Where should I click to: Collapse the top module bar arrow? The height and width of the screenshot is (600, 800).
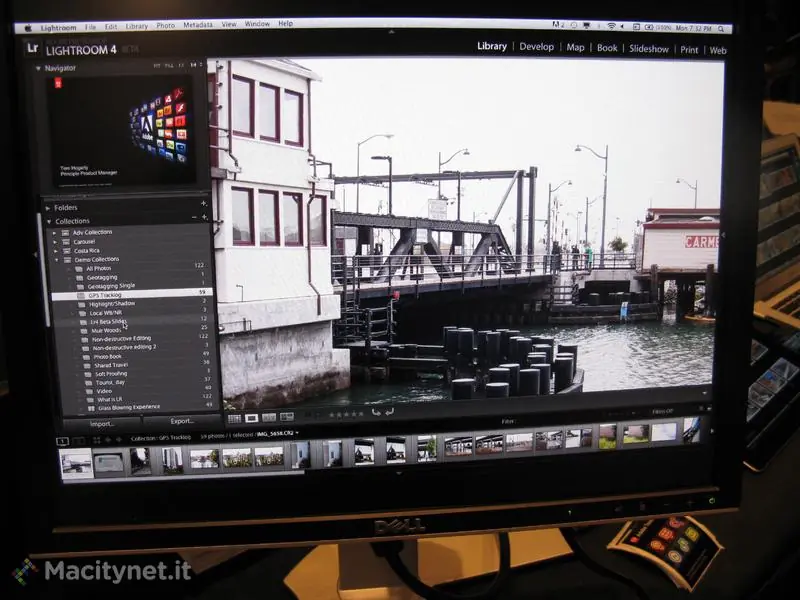coord(391,32)
